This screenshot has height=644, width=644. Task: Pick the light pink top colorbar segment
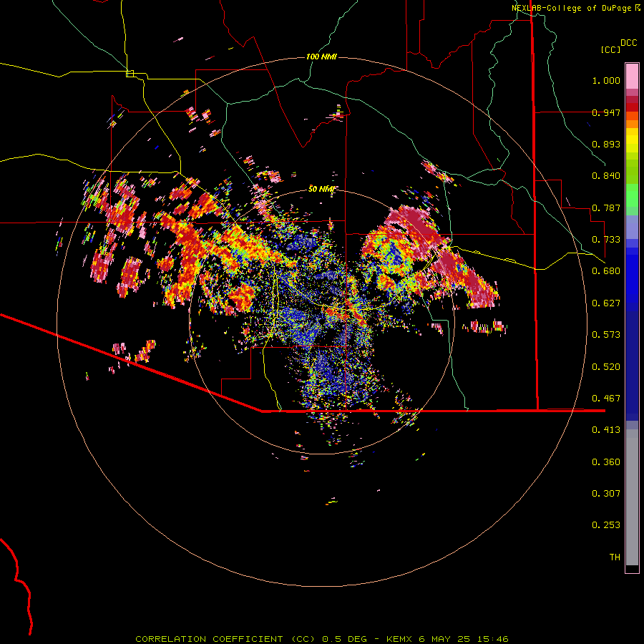632,76
